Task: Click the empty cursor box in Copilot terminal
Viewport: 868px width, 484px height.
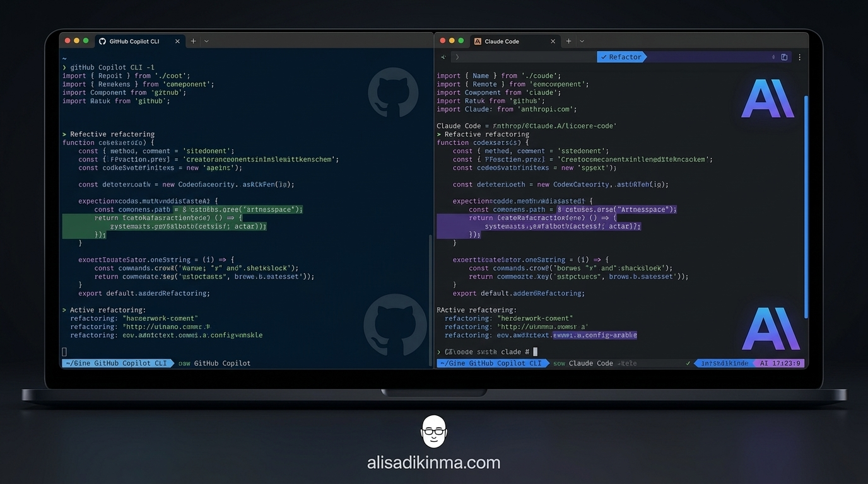Action: (x=64, y=352)
